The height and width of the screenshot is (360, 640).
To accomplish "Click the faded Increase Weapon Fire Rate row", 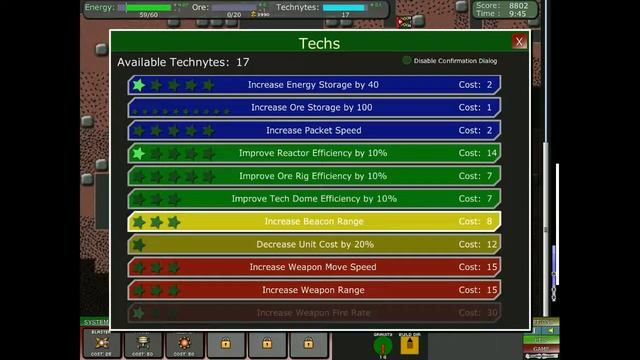I will coord(314,313).
